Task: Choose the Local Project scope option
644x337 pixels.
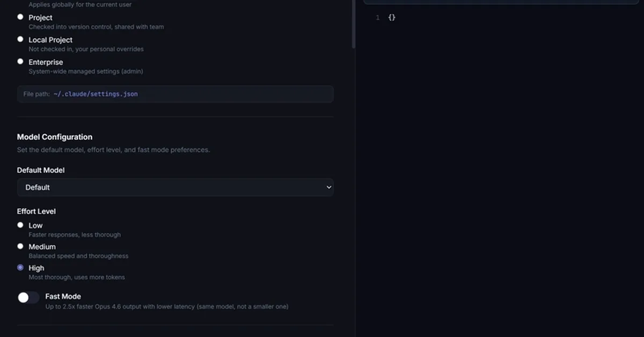Action: [20, 39]
